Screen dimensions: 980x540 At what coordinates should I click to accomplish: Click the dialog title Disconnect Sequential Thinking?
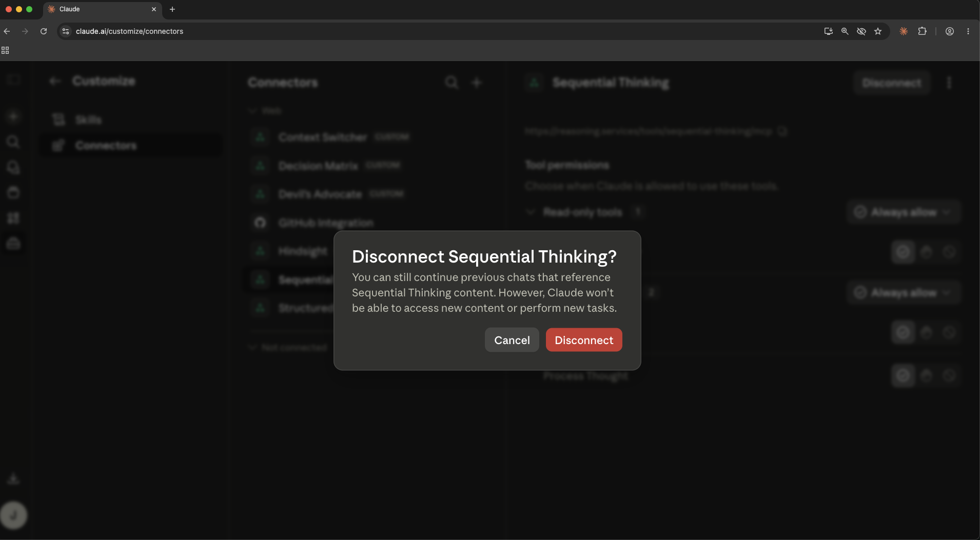pyautogui.click(x=484, y=256)
